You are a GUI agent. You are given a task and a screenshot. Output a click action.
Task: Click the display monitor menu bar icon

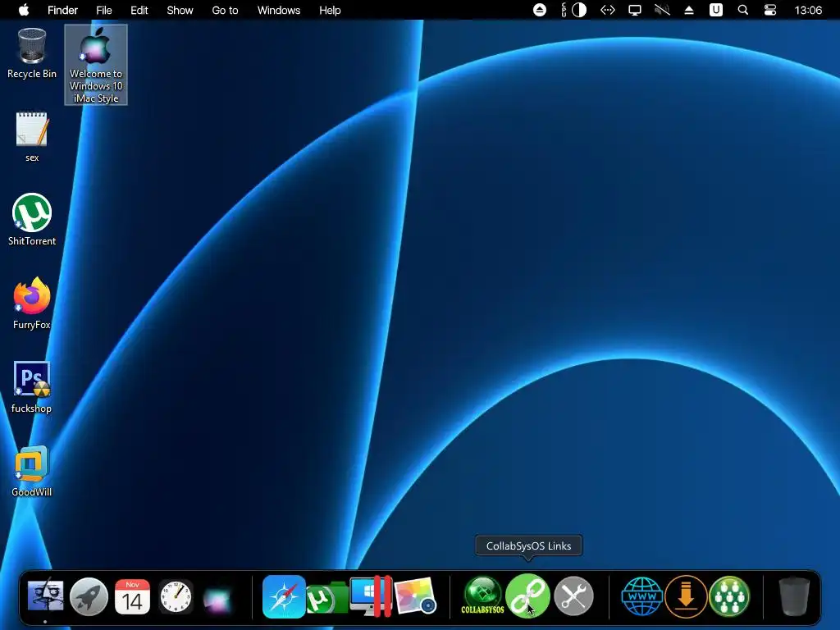click(x=635, y=10)
